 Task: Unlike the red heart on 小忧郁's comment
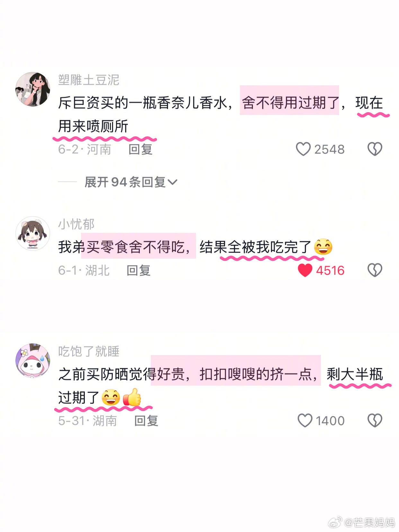tap(305, 270)
